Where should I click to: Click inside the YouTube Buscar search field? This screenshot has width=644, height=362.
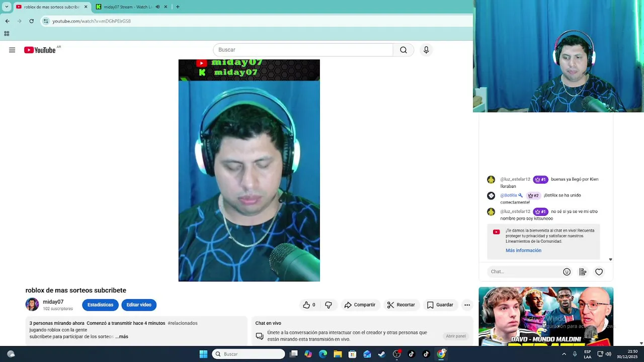click(x=303, y=50)
